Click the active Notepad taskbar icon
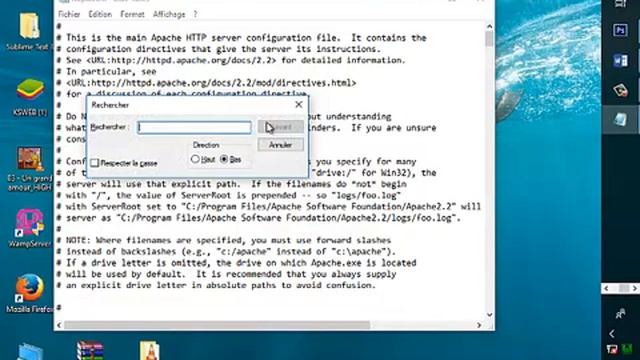Viewport: 640px width, 360px height. 620,120
